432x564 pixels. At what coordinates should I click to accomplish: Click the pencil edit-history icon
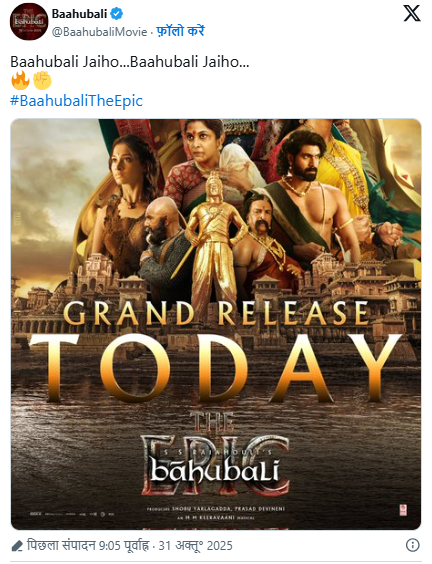coord(17,546)
